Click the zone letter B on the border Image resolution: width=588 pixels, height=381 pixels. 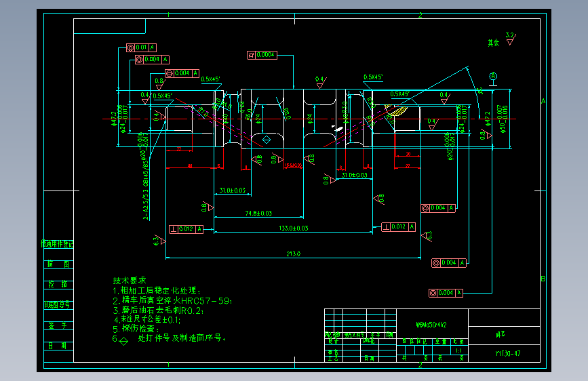[x=543, y=279]
